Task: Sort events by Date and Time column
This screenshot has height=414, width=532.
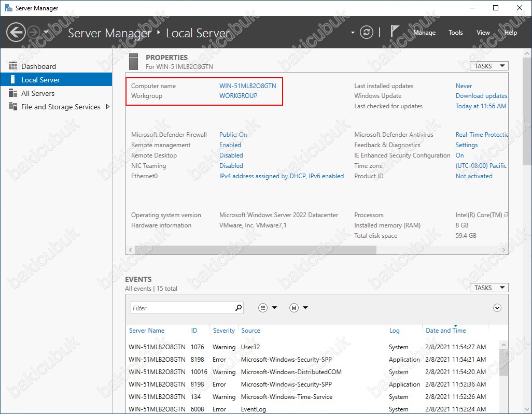Action: pyautogui.click(x=446, y=330)
